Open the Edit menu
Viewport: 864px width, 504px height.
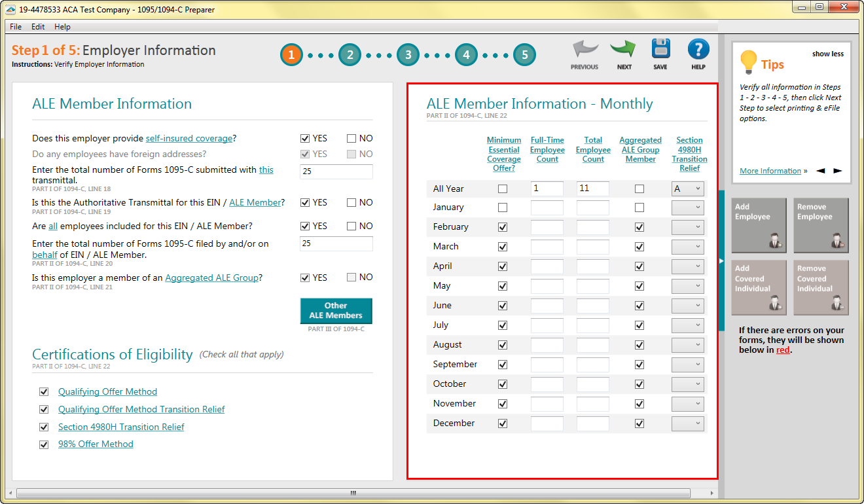(x=38, y=27)
